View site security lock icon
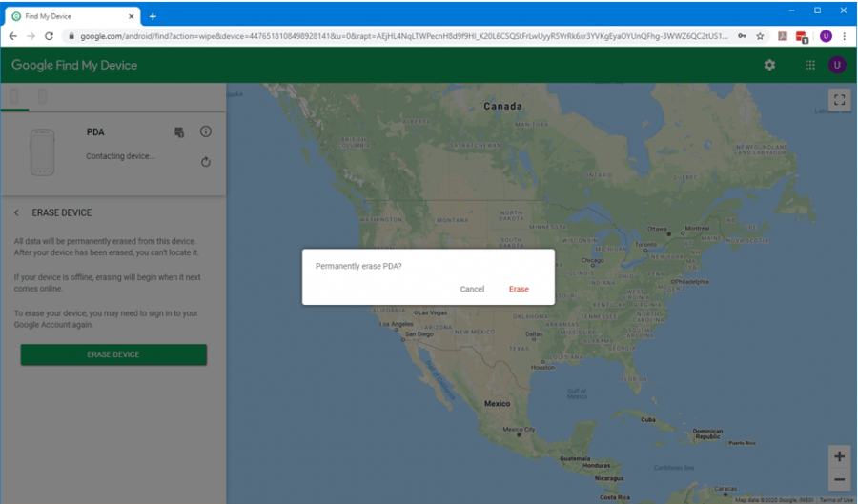Screen dimensions: 858x504 click(x=71, y=36)
